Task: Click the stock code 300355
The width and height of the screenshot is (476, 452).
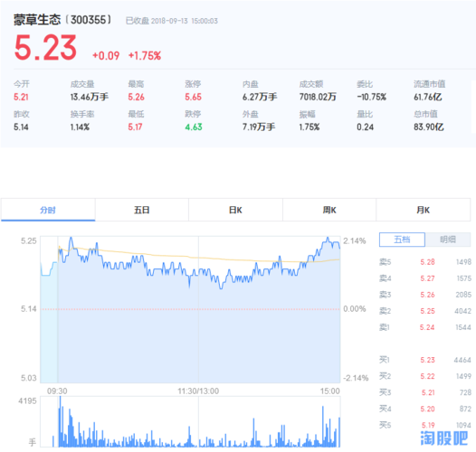Action: [x=89, y=20]
